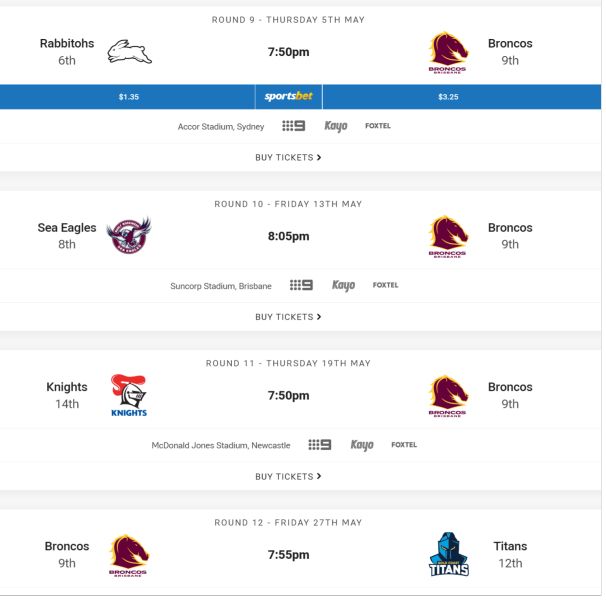Open the Sea Eagles team logo

(129, 235)
